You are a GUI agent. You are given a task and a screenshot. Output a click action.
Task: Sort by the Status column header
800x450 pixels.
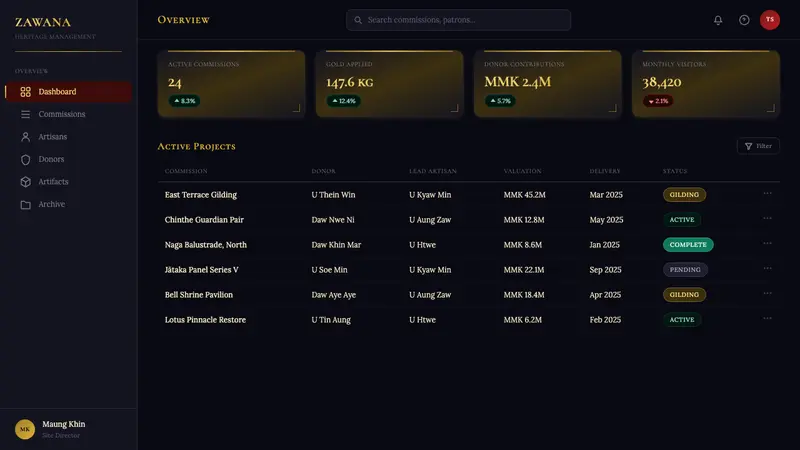(674, 171)
